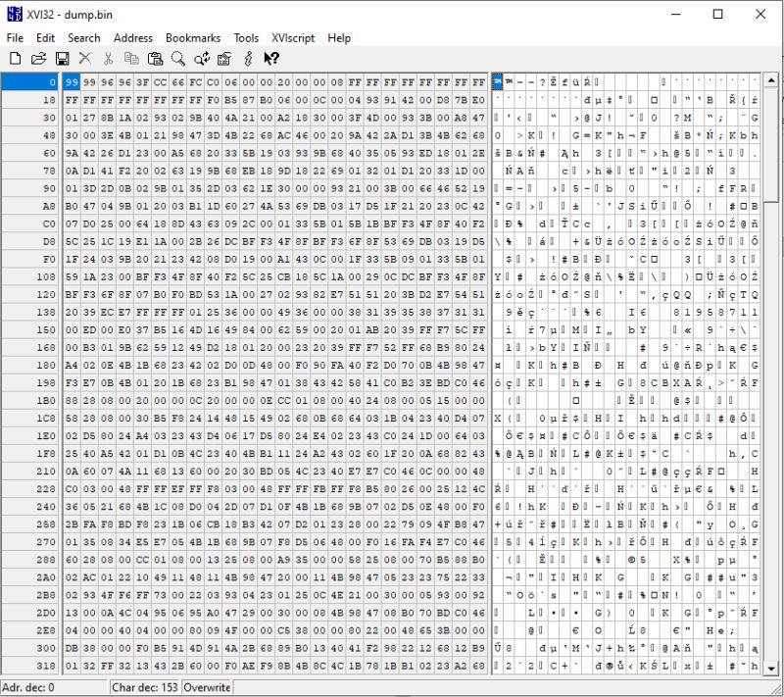Click the Find Again toolbar icon

coord(202,59)
